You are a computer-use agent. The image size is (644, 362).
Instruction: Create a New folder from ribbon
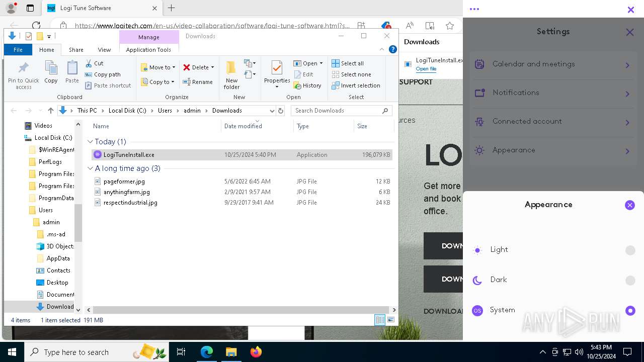[231, 75]
